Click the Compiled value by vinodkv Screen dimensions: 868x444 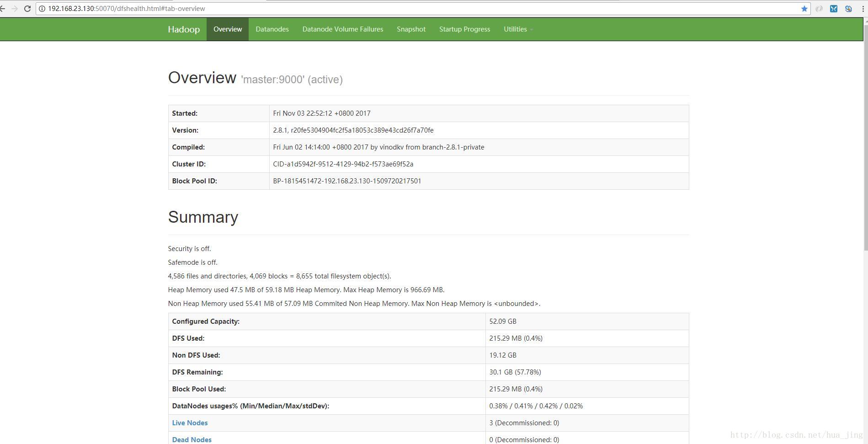click(378, 147)
